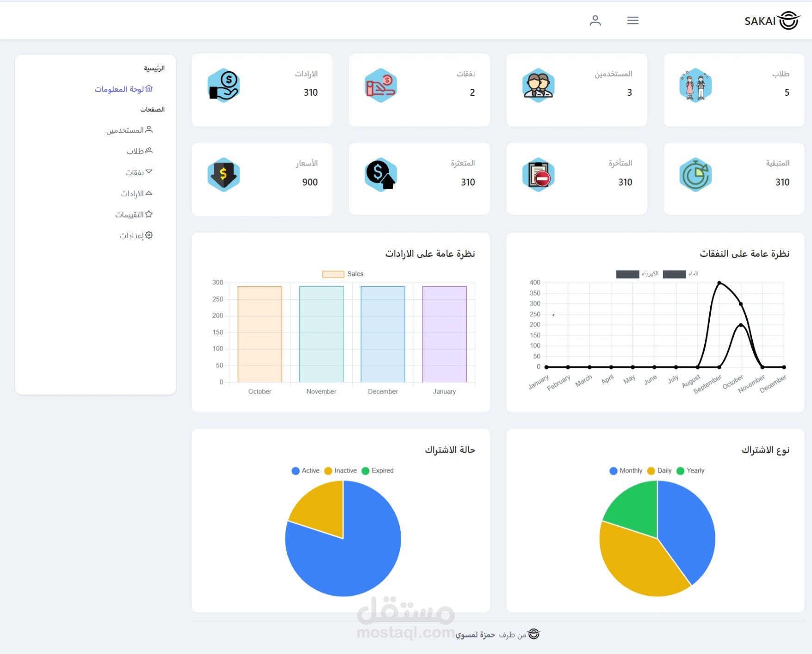Click the المستخدمين card value 3
The width and height of the screenshot is (812, 654).
click(629, 93)
